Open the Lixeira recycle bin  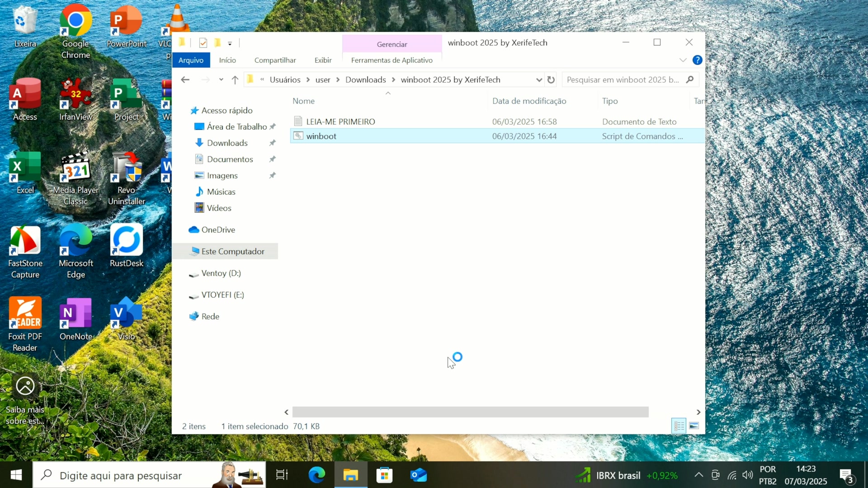point(25,26)
